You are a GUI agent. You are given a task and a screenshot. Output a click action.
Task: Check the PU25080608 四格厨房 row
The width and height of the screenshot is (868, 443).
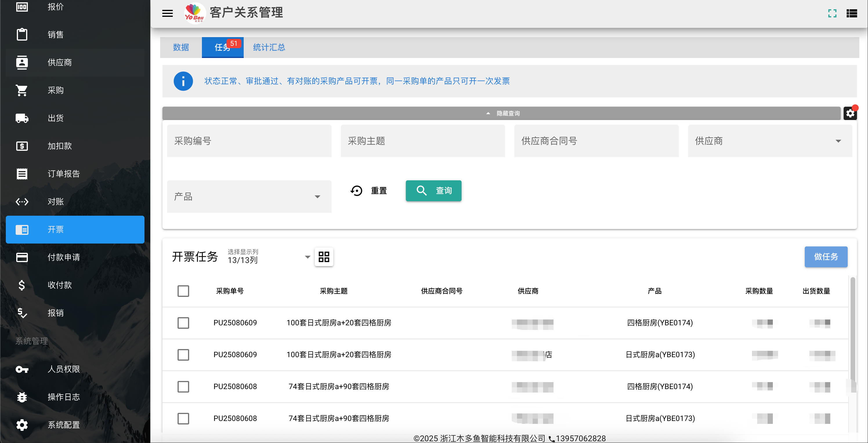pyautogui.click(x=183, y=386)
